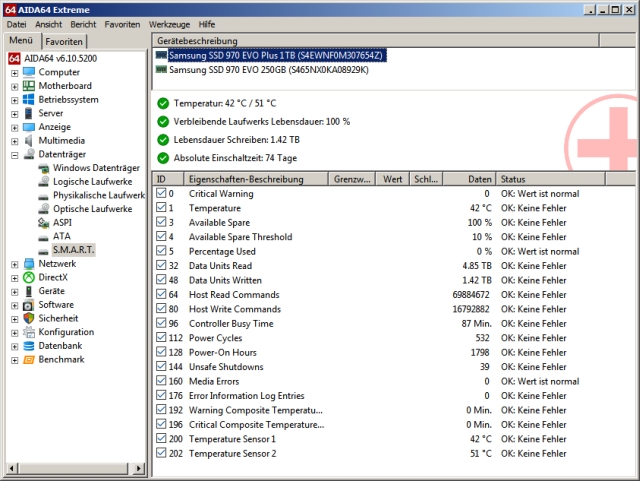Toggle the Available Spare checkbox

tap(161, 222)
